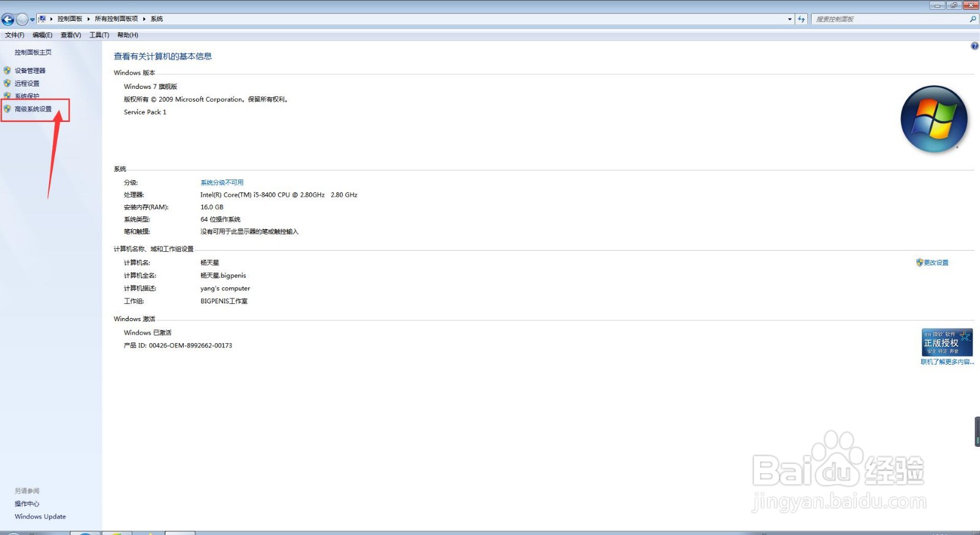The width and height of the screenshot is (980, 535).
Task: Minimize the System window
Action: 937,5
